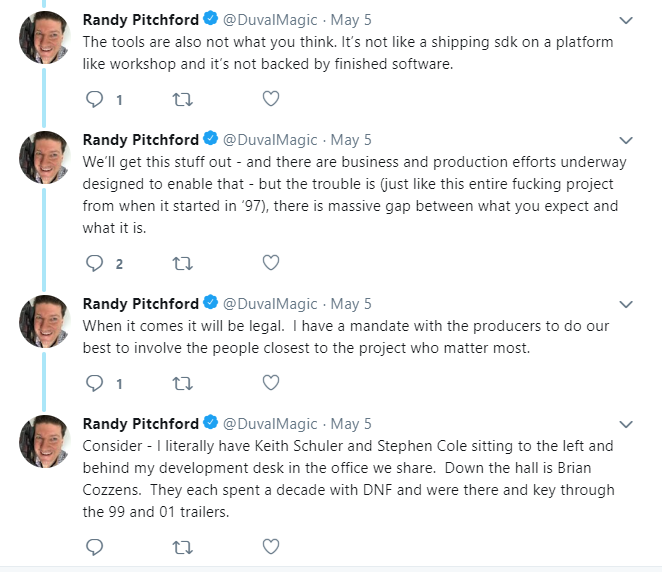
Task: Retweet the 'massive gap' tweet
Action: coord(182,263)
